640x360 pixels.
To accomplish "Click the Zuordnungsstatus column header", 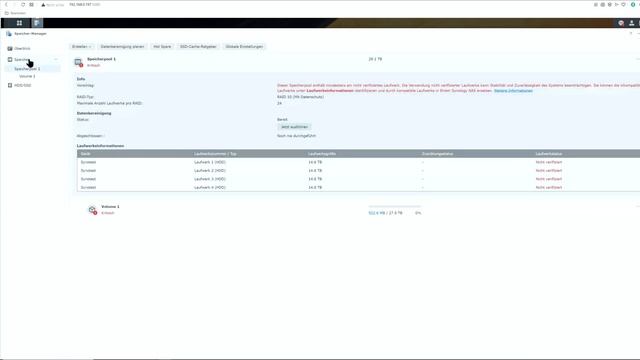I will click(x=438, y=154).
